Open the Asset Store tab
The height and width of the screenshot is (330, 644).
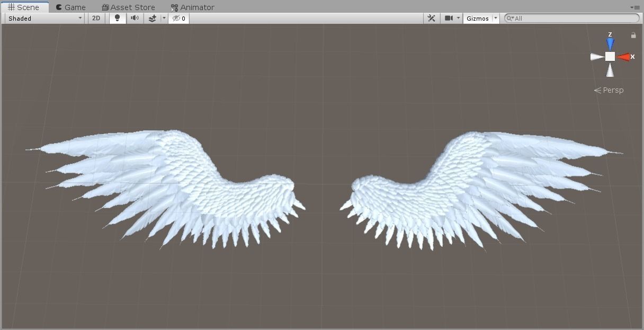(129, 7)
